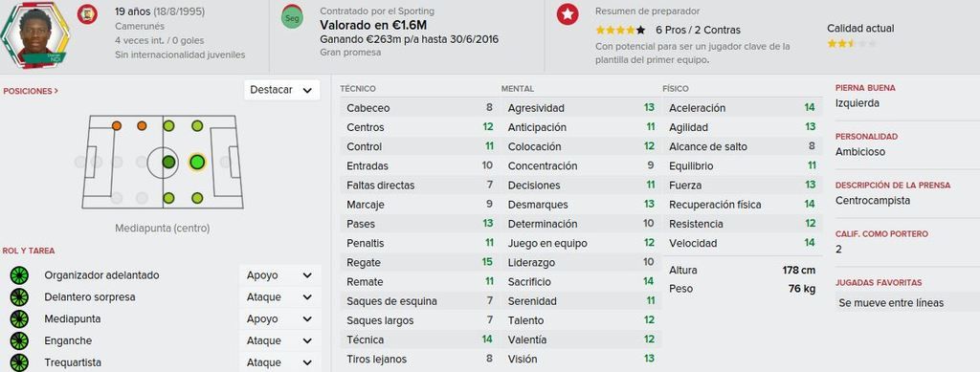This screenshot has height=372, width=980.
Task: Click Delantero sorpresa role suitability icon
Action: click(x=19, y=297)
